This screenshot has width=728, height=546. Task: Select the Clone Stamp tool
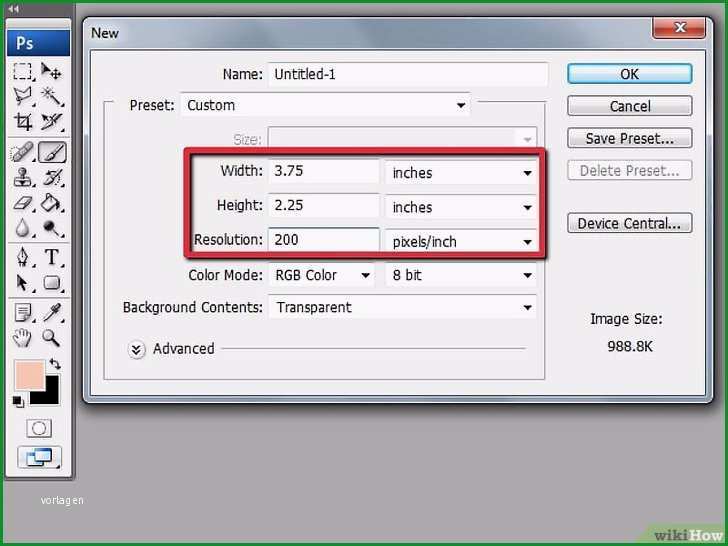[x=22, y=177]
